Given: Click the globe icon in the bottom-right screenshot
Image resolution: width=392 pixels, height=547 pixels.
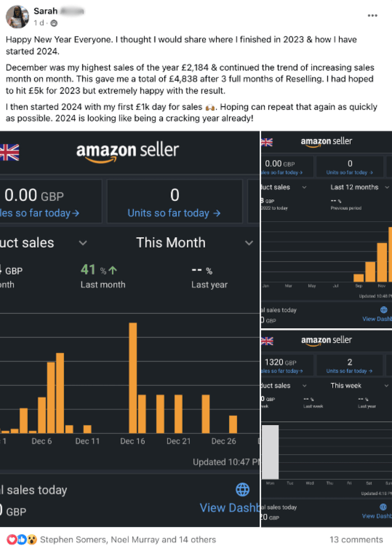Looking at the screenshot, I should click(x=384, y=507).
